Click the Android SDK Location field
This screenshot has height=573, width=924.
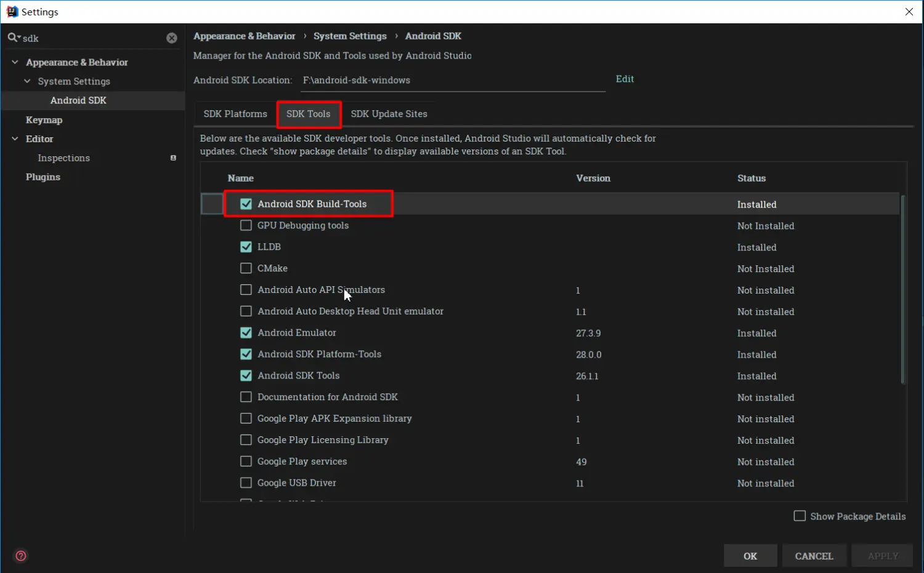pos(453,81)
